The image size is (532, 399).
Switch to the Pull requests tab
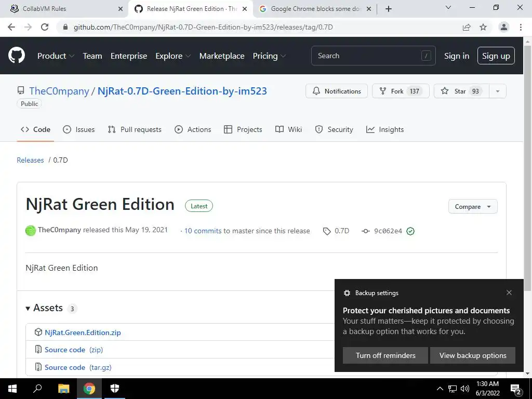pyautogui.click(x=135, y=129)
